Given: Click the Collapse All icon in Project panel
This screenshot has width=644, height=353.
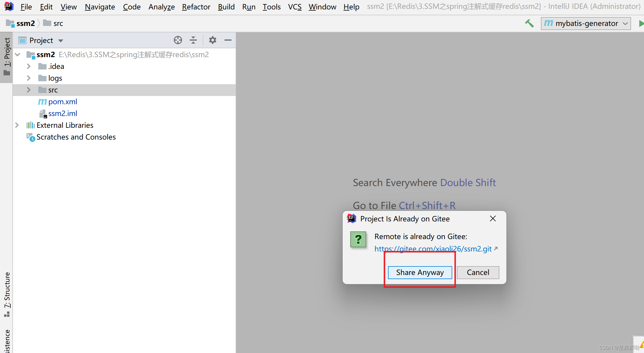Looking at the screenshot, I should tap(193, 40).
